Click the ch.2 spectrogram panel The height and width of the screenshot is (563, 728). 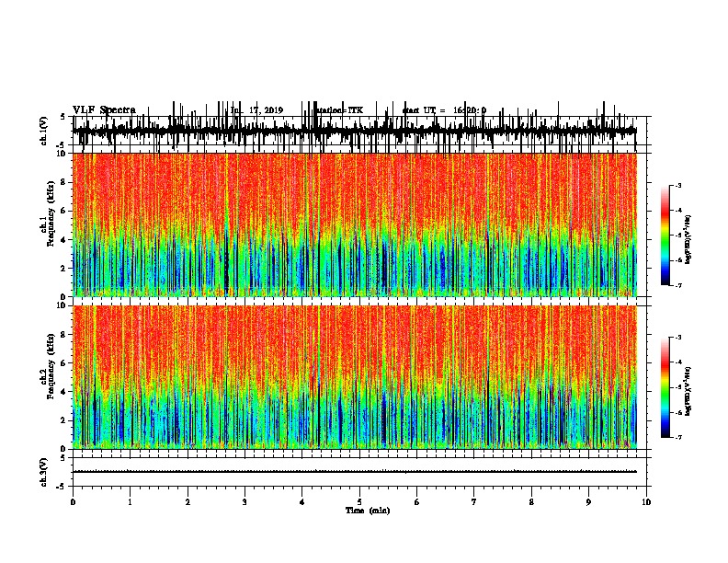pos(355,377)
